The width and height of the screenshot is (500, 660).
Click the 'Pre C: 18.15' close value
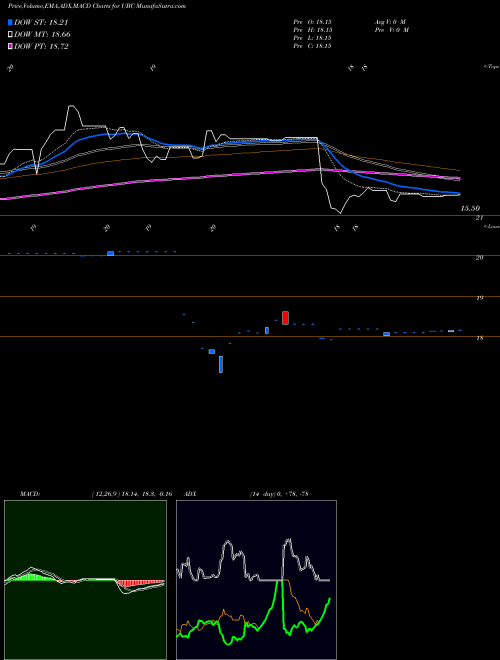pyautogui.click(x=313, y=46)
